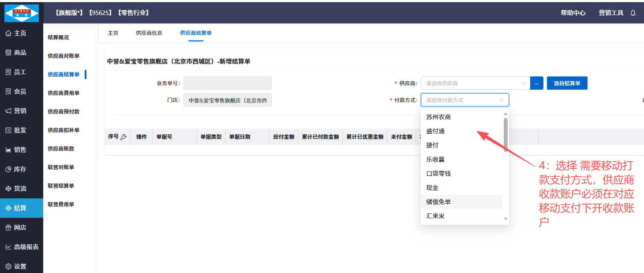644x273 pixels.
Task: Open 结算概况 submenu item
Action: (x=58, y=38)
